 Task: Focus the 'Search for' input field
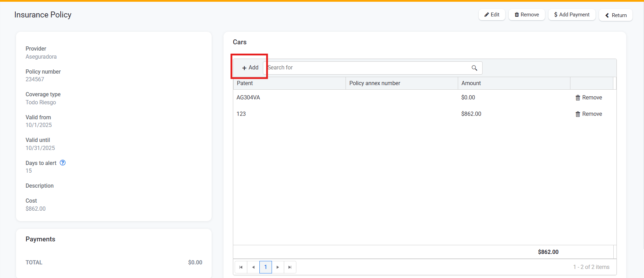coord(366,68)
